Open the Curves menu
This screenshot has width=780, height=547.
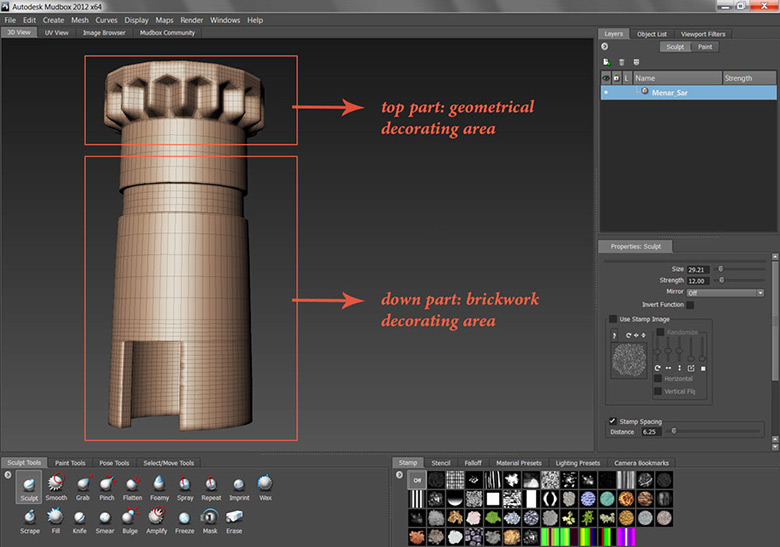[106, 20]
